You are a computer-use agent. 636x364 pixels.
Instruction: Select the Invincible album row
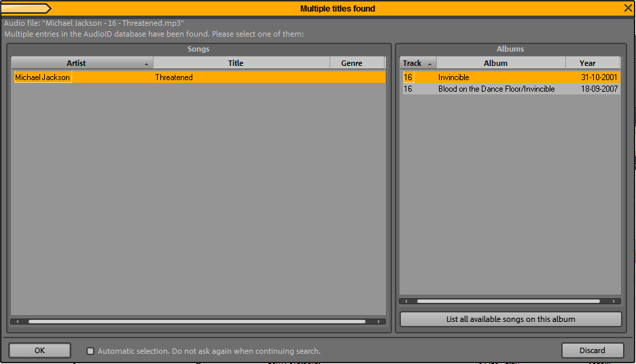[x=511, y=77]
